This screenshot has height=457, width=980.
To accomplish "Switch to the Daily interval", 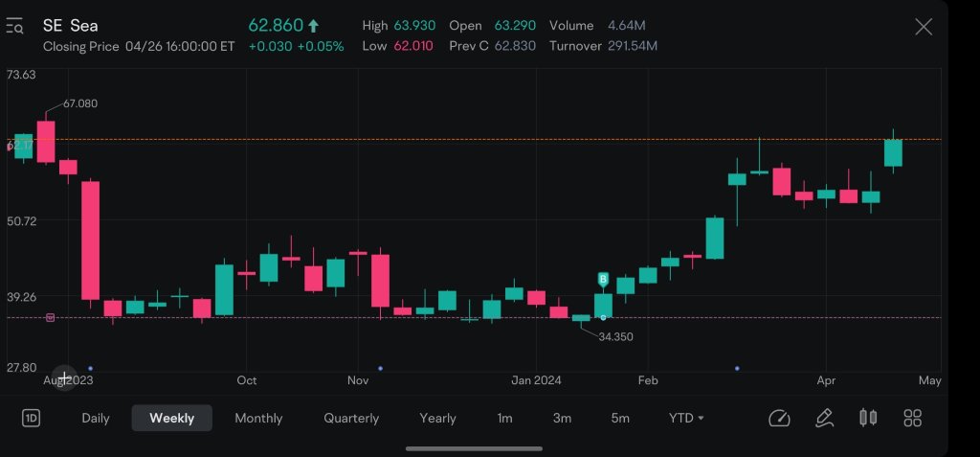I will coord(96,419).
